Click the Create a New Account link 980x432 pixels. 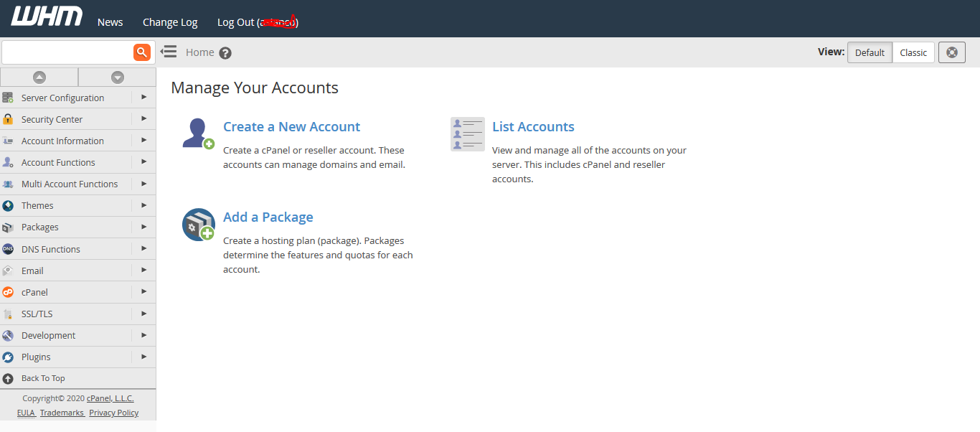coord(291,127)
